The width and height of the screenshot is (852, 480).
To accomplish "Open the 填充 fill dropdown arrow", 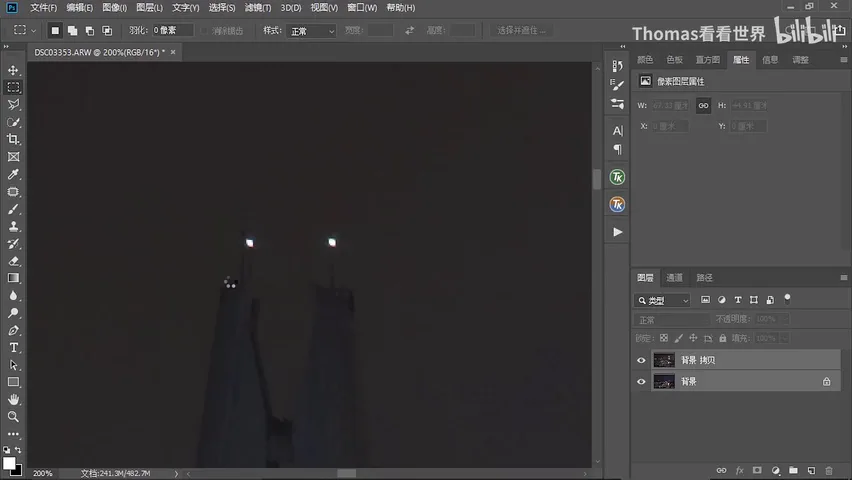I will click(x=785, y=338).
